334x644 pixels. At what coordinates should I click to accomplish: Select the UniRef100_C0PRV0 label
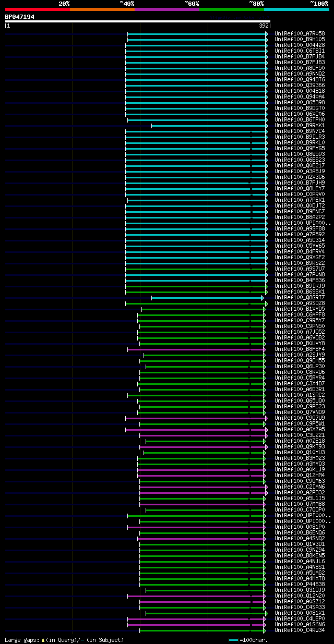300,194
